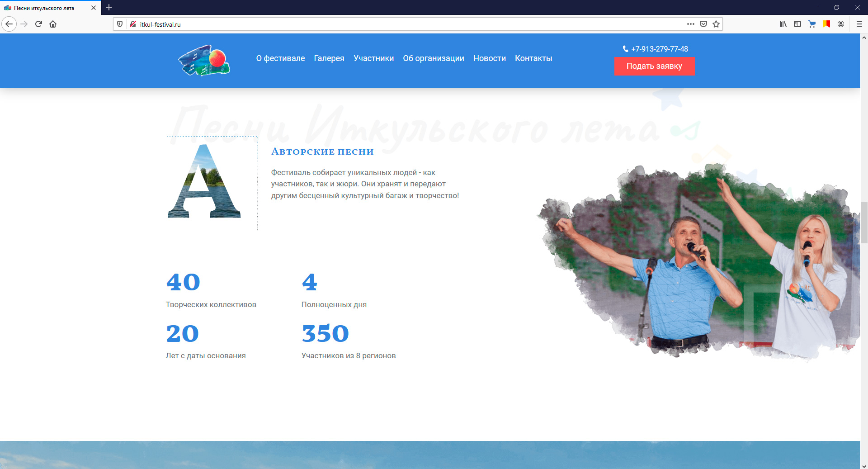
Task: Open the Library bookmarks icon
Action: (x=783, y=24)
